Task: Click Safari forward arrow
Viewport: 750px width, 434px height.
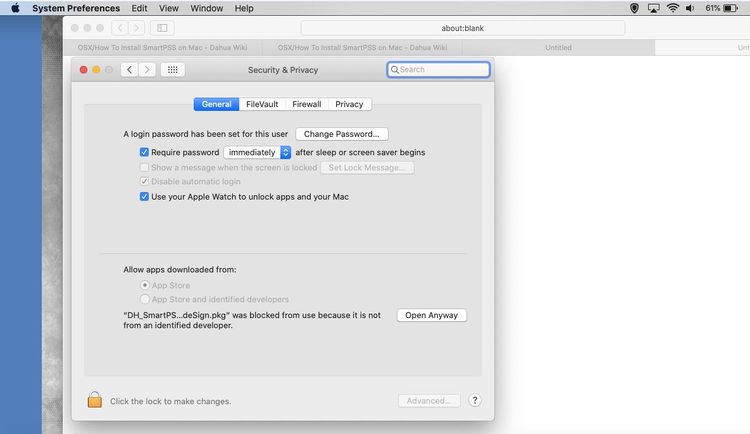Action: click(x=137, y=28)
